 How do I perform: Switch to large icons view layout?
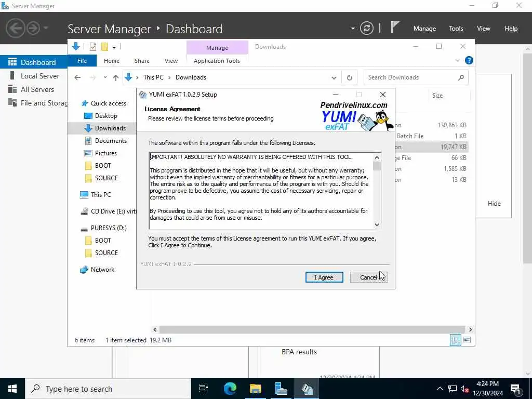tap(467, 340)
